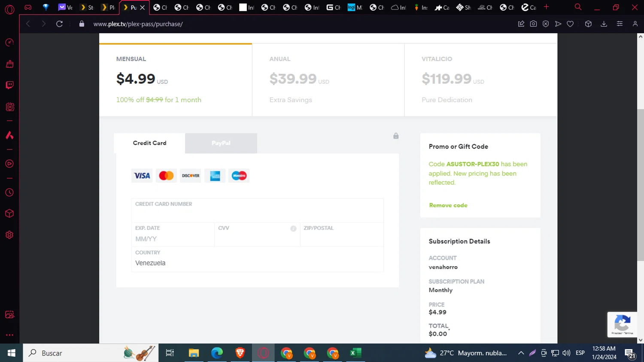Open sidebar three-dots setup menu
644x362 pixels.
[x=9, y=335]
